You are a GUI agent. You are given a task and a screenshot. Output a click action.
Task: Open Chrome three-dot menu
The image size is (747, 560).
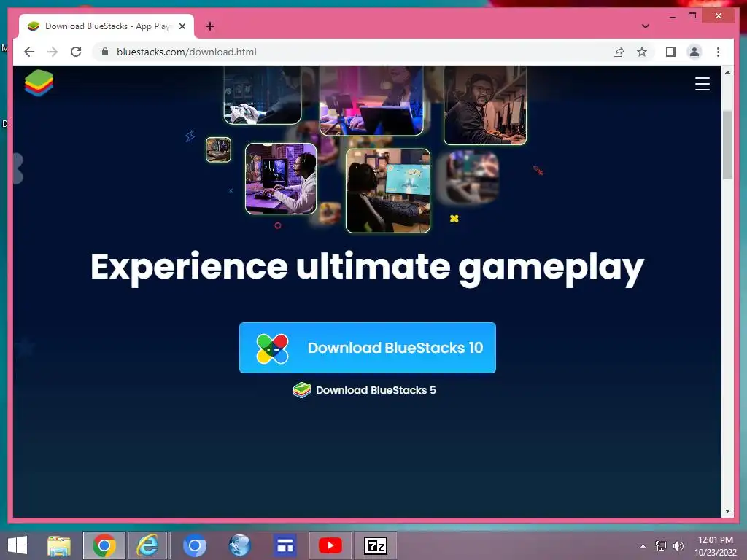pyautogui.click(x=718, y=52)
